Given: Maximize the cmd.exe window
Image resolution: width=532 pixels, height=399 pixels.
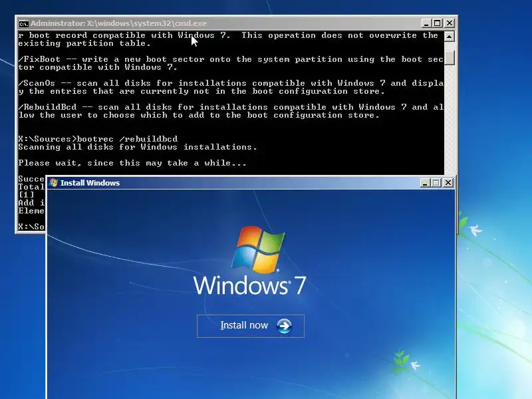Looking at the screenshot, I should pos(438,23).
